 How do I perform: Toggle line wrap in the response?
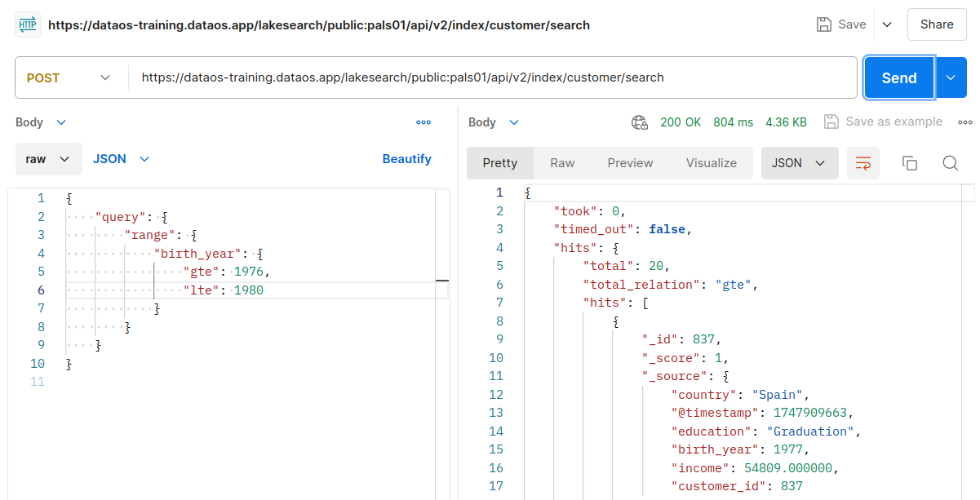coord(863,163)
